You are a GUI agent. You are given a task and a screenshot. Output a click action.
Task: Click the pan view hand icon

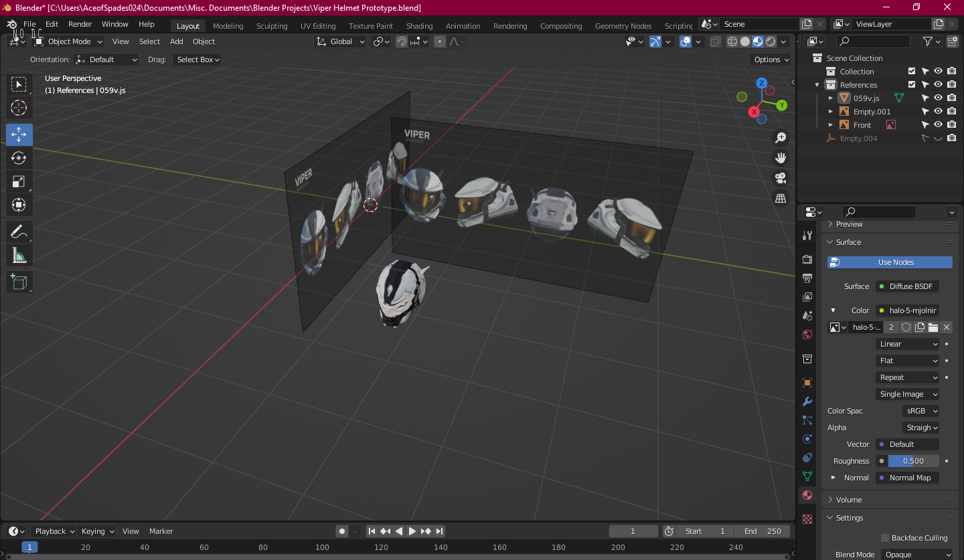coord(781,158)
